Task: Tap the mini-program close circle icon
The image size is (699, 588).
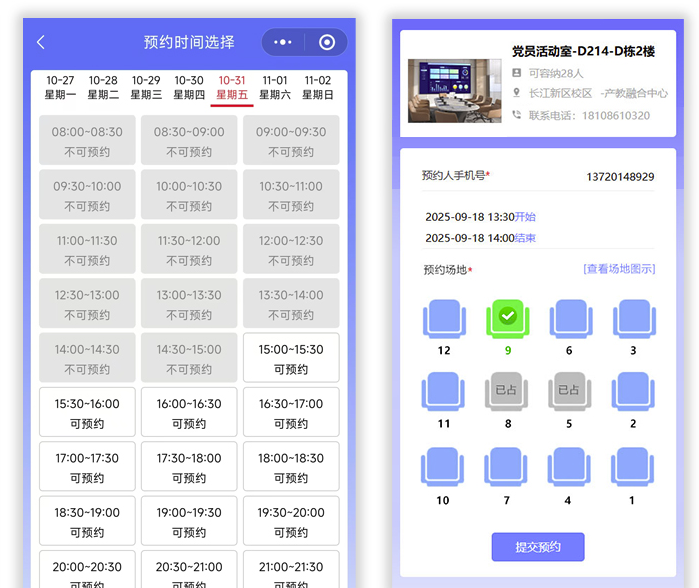Action: point(326,42)
